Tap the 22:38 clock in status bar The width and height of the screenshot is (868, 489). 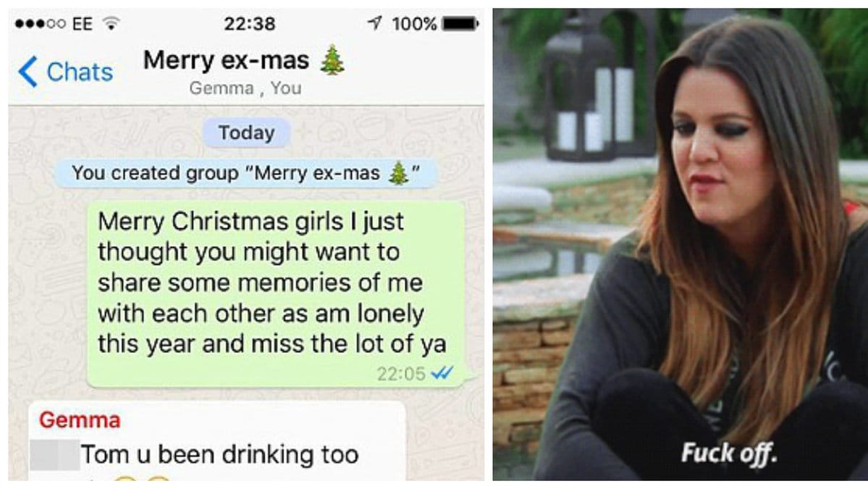pos(250,23)
